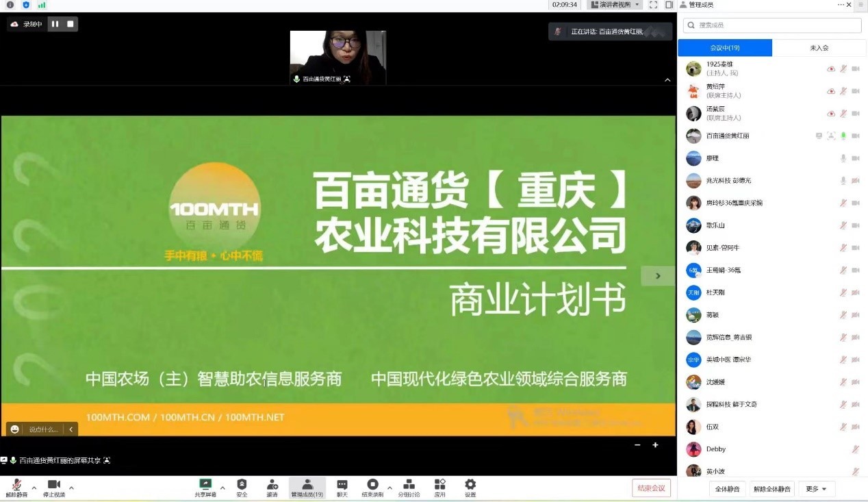Toggle the eye icon for 黄绍萍
This screenshot has height=502, width=868.
pos(831,91)
